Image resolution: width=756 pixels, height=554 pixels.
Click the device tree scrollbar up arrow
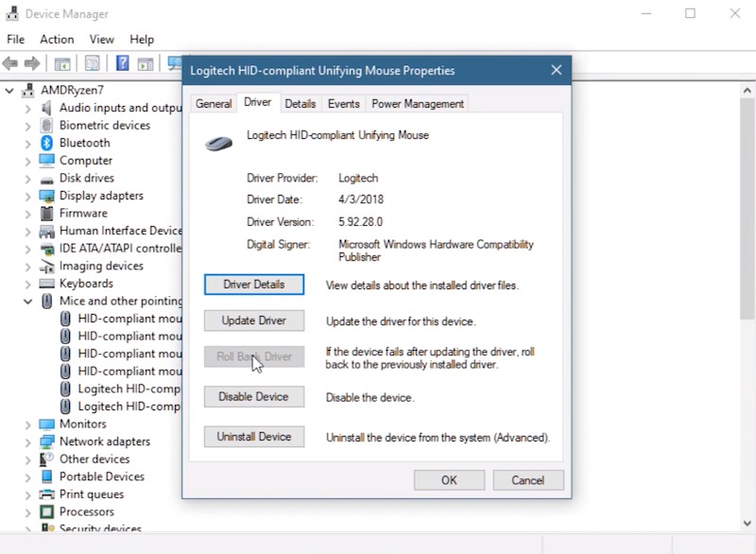747,90
